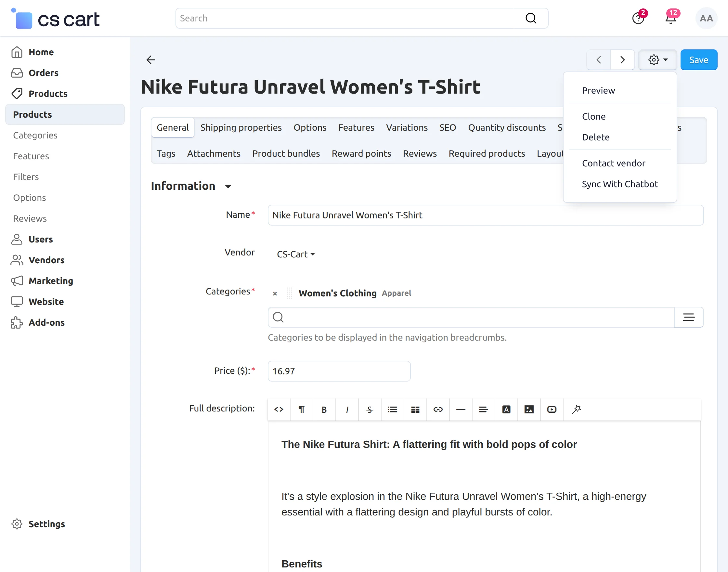728x572 pixels.
Task: Open the SEO tab
Action: click(x=448, y=127)
